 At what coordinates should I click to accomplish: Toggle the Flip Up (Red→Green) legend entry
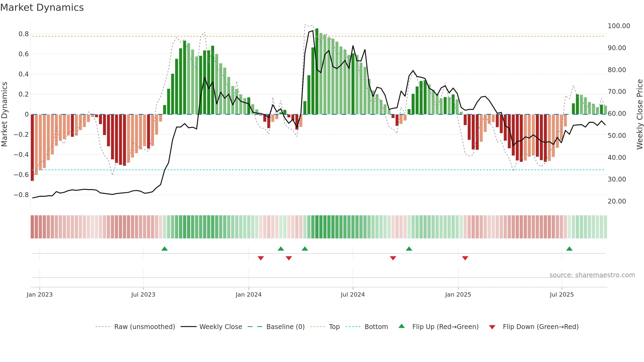click(x=438, y=327)
